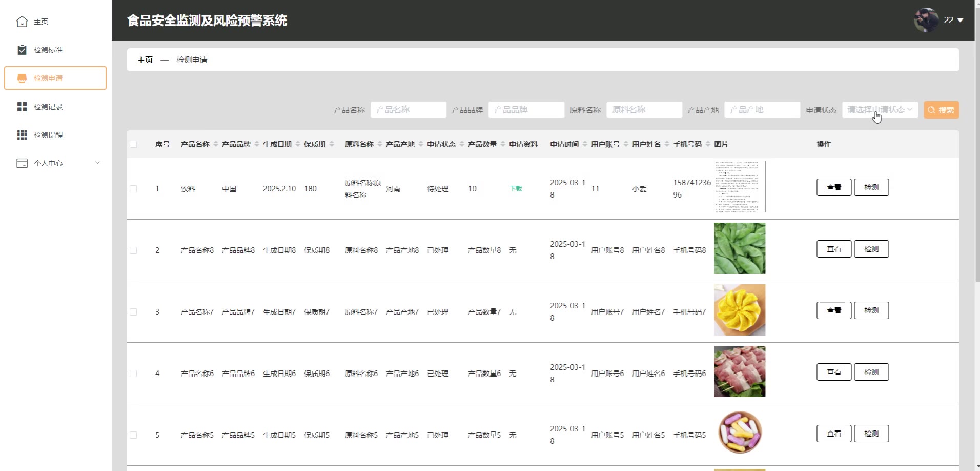Click 查看 for the 饮料 row
This screenshot has height=471, width=980.
(x=834, y=187)
